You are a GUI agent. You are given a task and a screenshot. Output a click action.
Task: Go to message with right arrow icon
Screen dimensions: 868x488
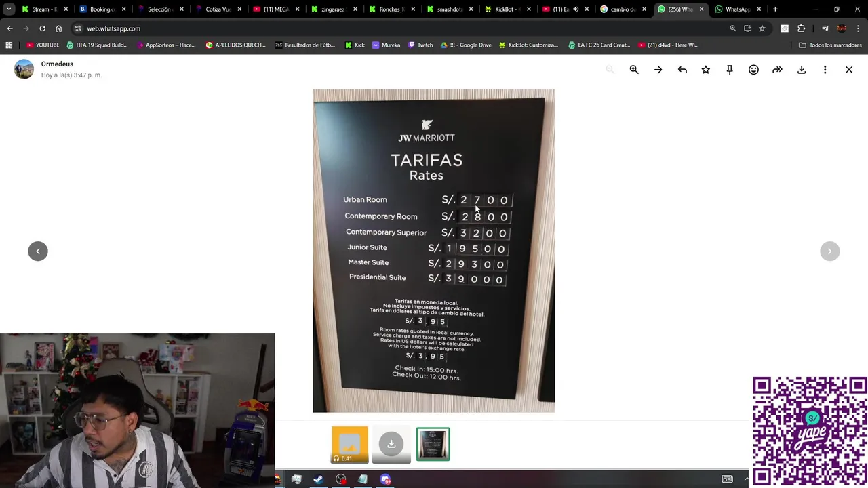(658, 70)
